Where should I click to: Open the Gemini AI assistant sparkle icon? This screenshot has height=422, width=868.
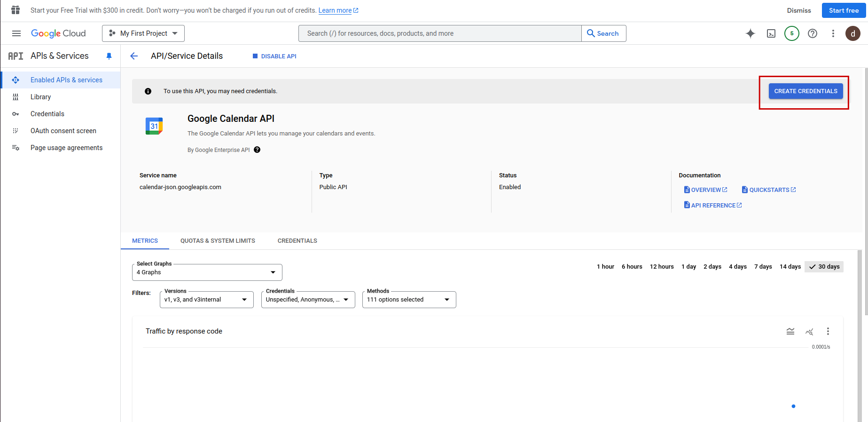coord(751,33)
